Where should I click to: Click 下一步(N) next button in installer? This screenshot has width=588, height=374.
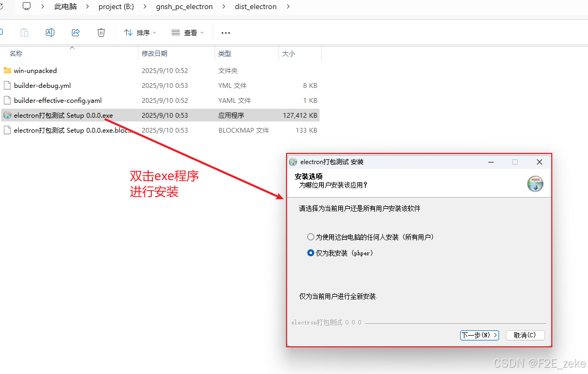coord(479,335)
